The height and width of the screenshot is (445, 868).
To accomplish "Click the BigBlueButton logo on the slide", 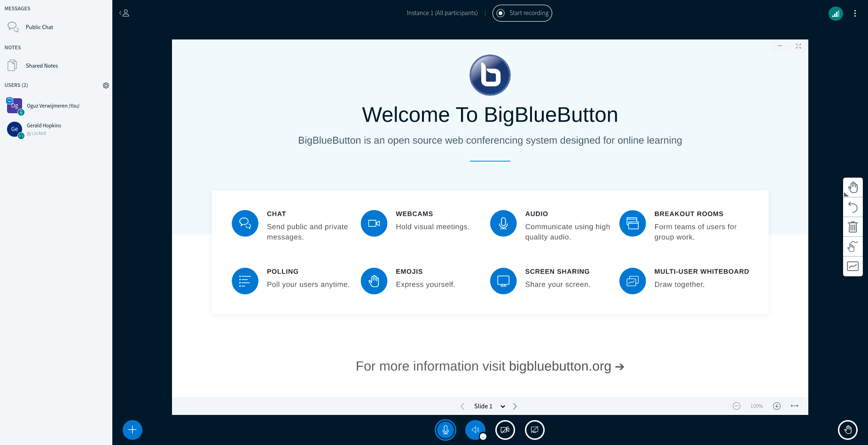I will [x=490, y=75].
